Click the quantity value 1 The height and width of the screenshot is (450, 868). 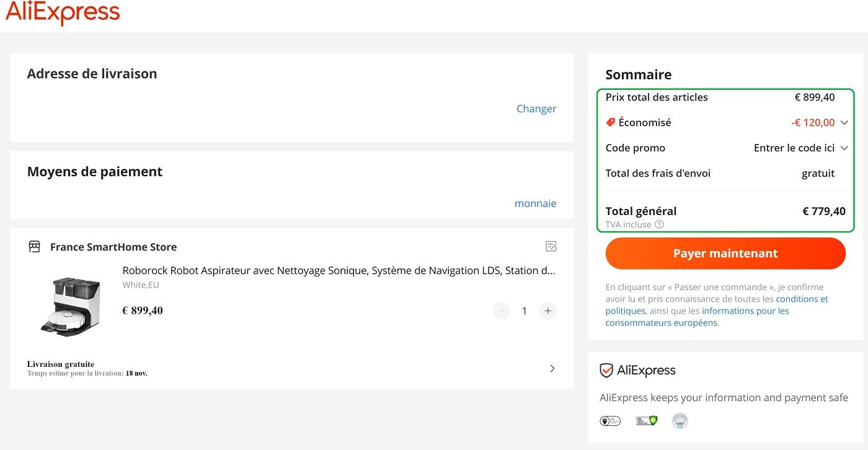click(x=525, y=311)
